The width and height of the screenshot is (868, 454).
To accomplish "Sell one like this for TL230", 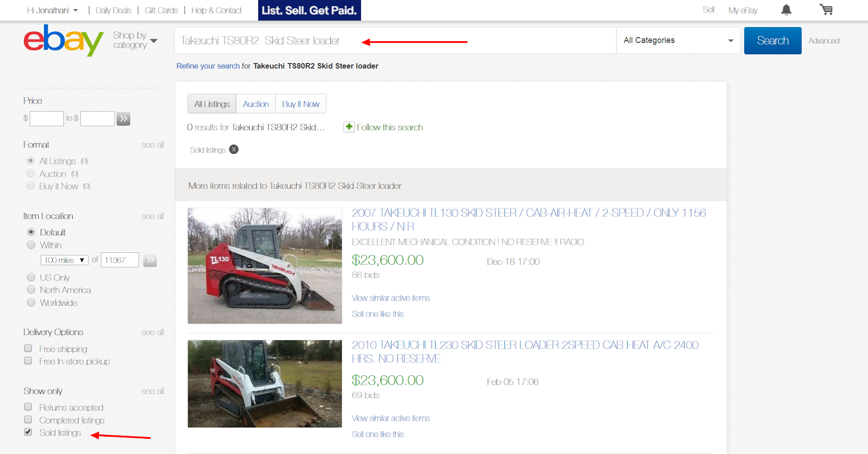I will (378, 434).
